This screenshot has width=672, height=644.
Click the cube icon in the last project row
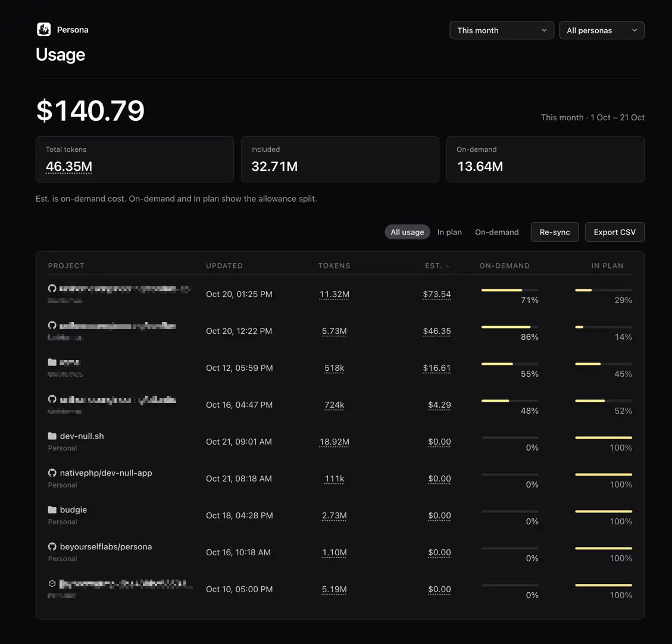coord(52,583)
